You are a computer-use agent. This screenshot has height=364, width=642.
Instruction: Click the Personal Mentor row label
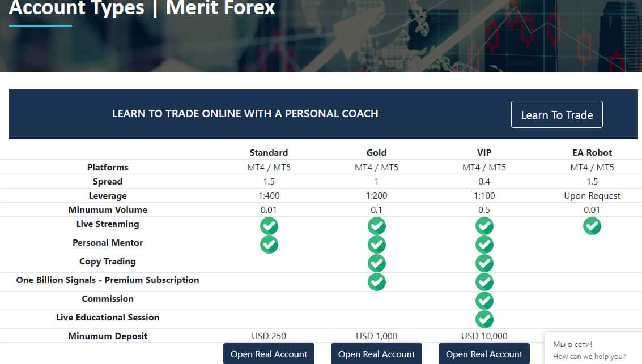[108, 242]
